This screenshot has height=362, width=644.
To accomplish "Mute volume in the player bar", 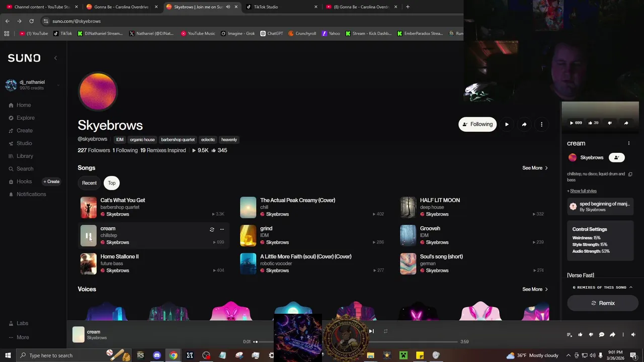I will pyautogui.click(x=633, y=335).
